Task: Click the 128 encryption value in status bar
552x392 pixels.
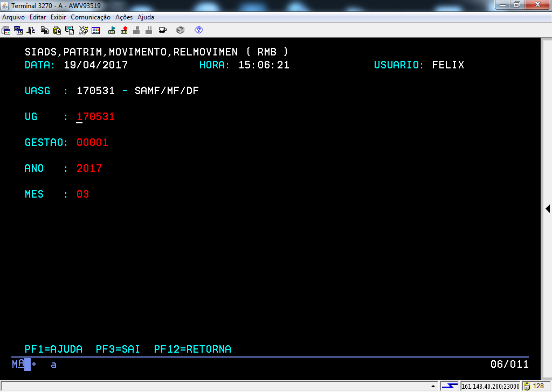Action: pyautogui.click(x=539, y=386)
